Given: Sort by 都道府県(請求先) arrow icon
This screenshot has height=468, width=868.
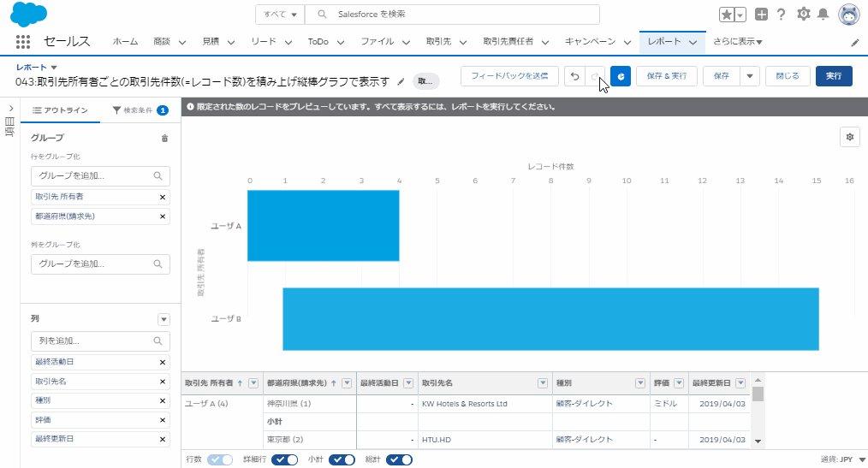Looking at the screenshot, I should coord(333,382).
